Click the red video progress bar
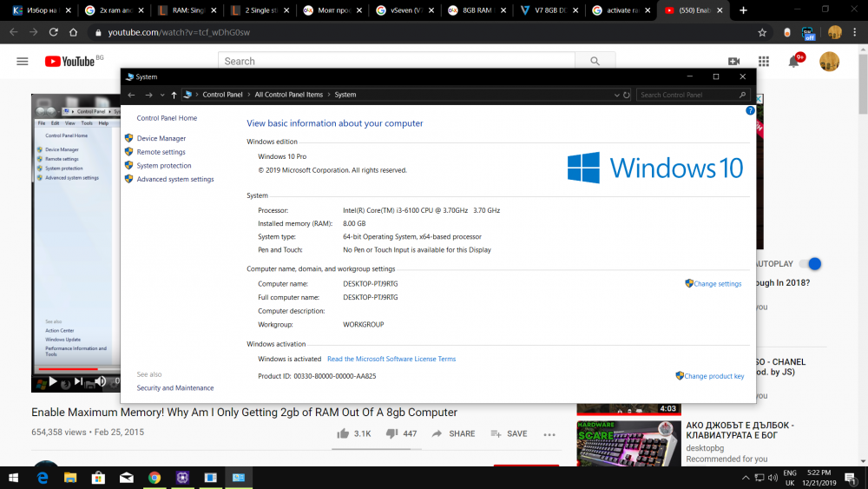This screenshot has height=489, width=868. point(68,369)
